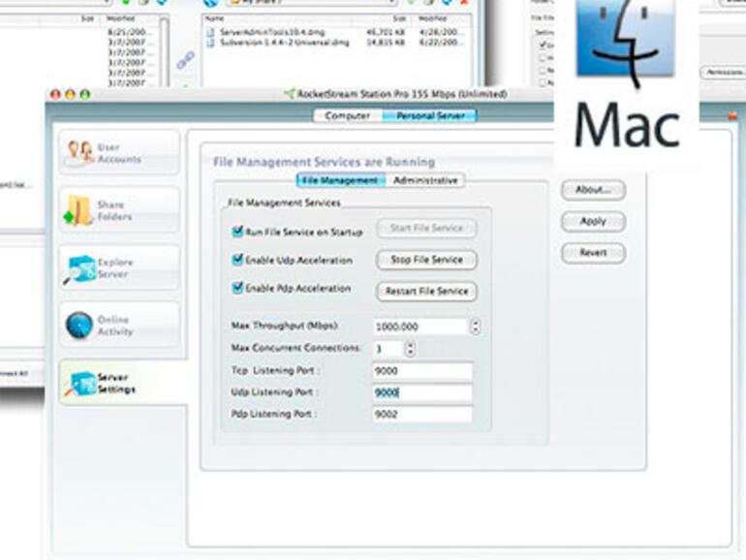Open the Explore Server sidebar section

[x=119, y=267]
